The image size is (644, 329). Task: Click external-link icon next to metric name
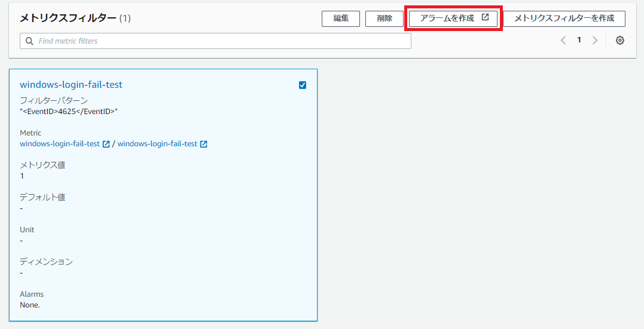point(204,144)
